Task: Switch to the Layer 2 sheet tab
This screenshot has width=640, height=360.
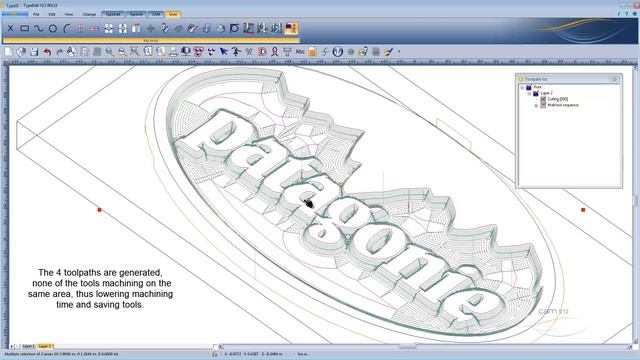Action: (x=45, y=347)
